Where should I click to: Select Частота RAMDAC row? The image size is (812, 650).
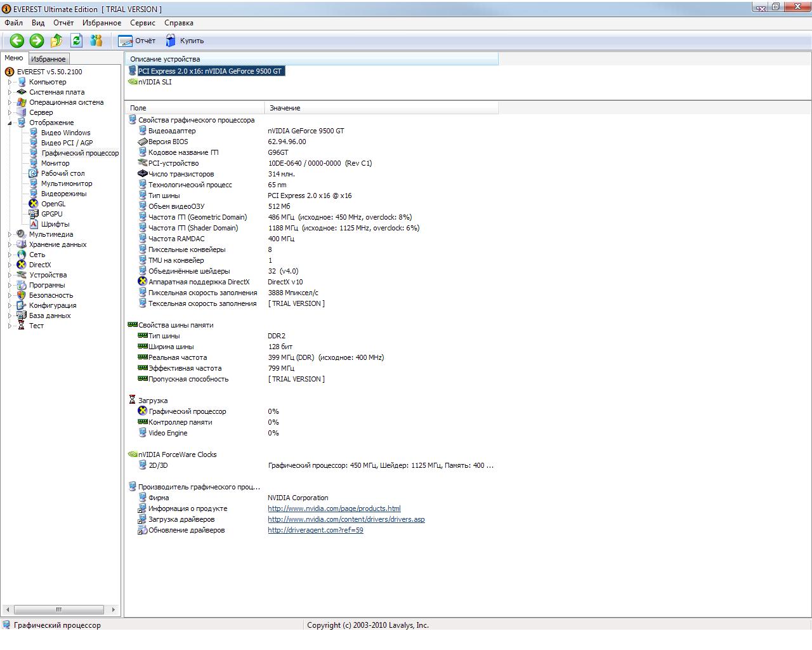click(311, 239)
